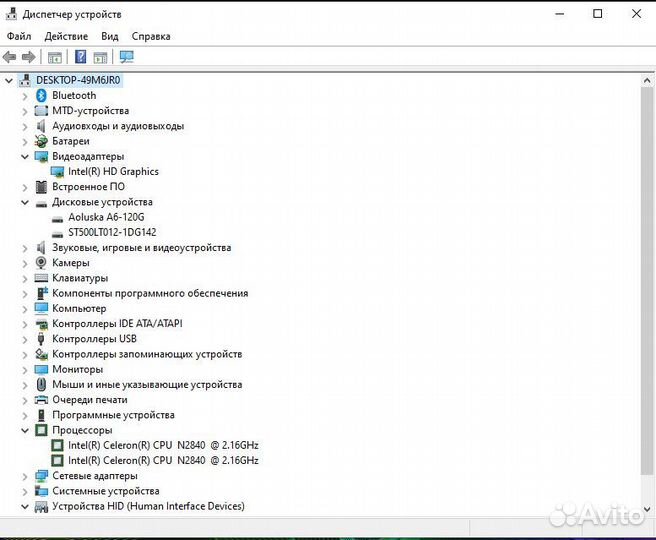Collapse the Процессоры category
The image size is (656, 540).
pos(25,430)
